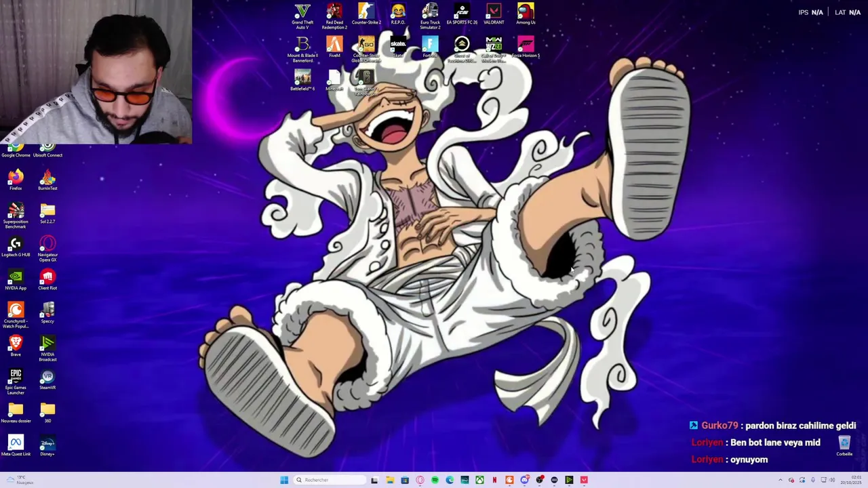Open Tom Clancy's Rainbow Six icon
The height and width of the screenshot is (488, 868).
(366, 83)
